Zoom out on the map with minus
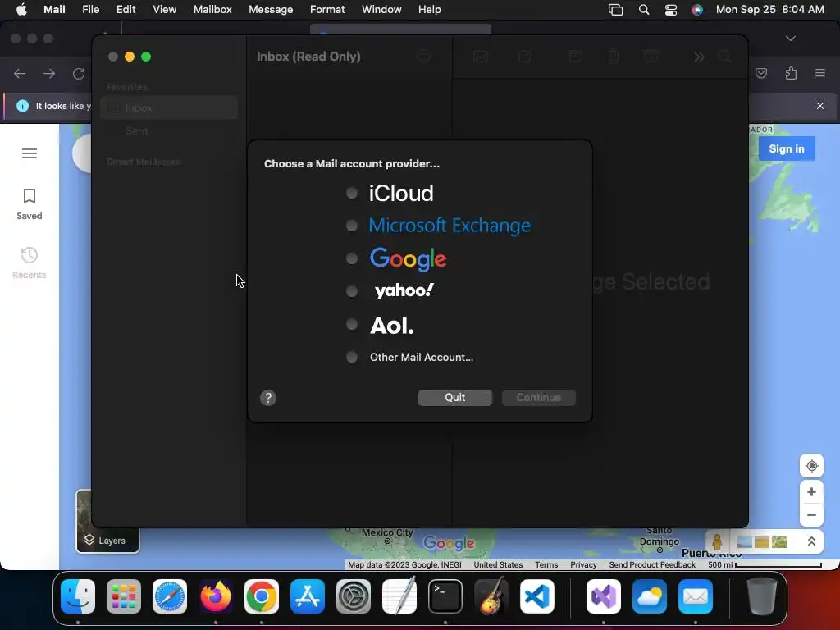Screen dimensions: 840x630 (811, 515)
